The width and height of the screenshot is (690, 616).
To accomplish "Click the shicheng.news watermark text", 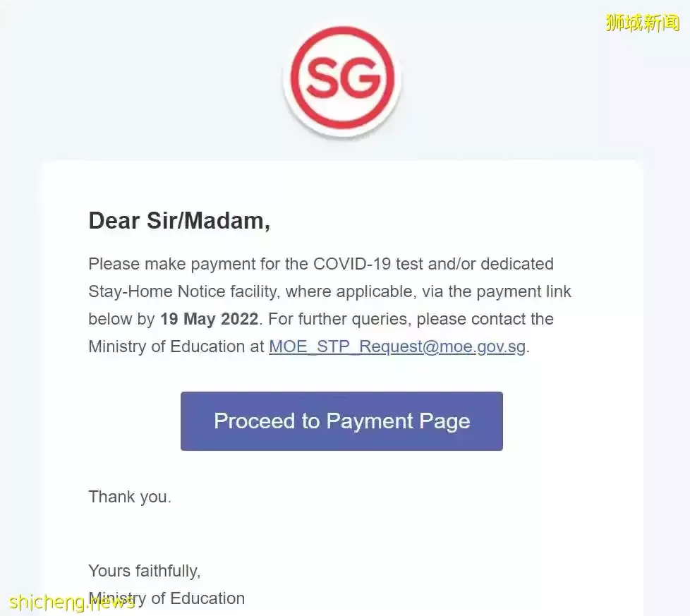I will coord(72,602).
